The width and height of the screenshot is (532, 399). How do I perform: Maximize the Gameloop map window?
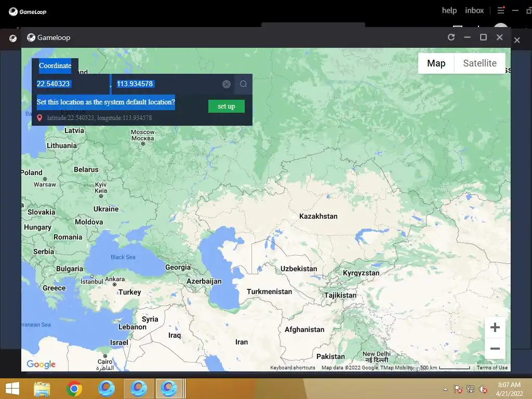pyautogui.click(x=483, y=37)
